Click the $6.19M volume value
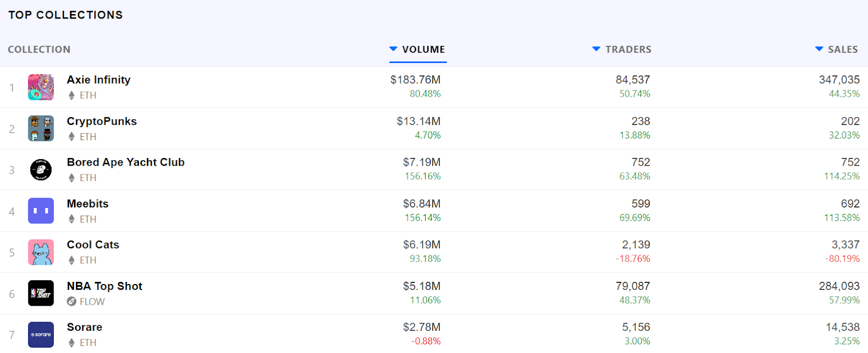 pos(422,245)
